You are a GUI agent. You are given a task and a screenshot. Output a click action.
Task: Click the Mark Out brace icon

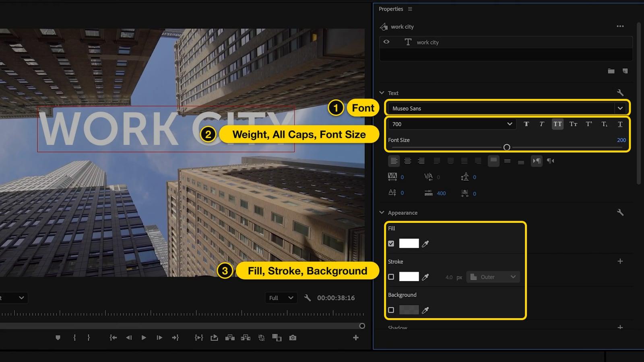tap(89, 338)
